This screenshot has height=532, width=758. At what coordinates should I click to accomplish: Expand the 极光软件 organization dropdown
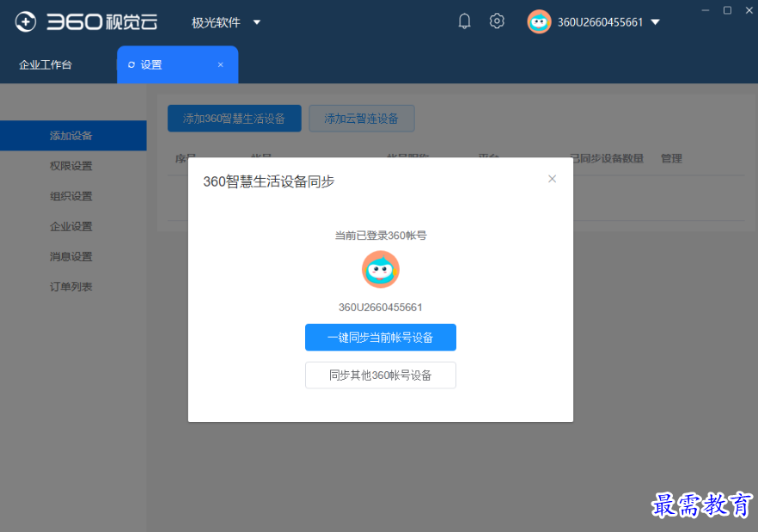[257, 22]
